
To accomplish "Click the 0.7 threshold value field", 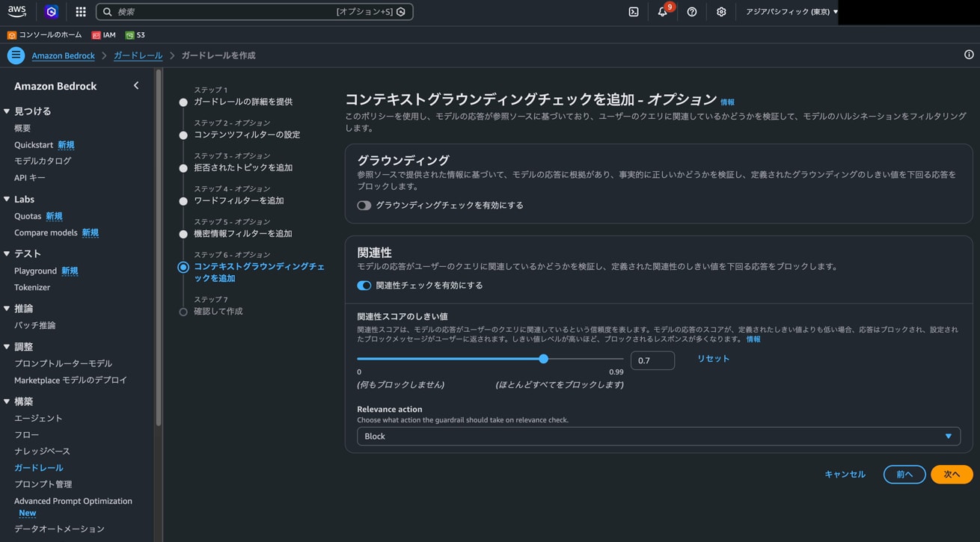I will 652,360.
